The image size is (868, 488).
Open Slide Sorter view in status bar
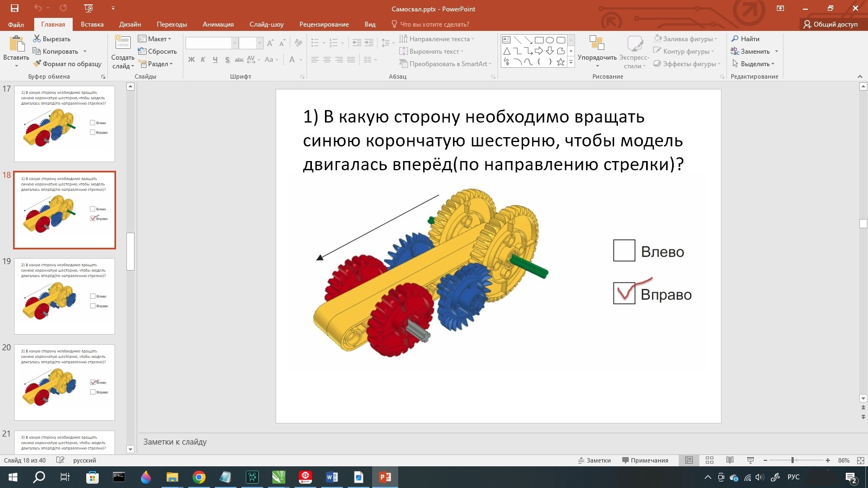[x=709, y=460]
